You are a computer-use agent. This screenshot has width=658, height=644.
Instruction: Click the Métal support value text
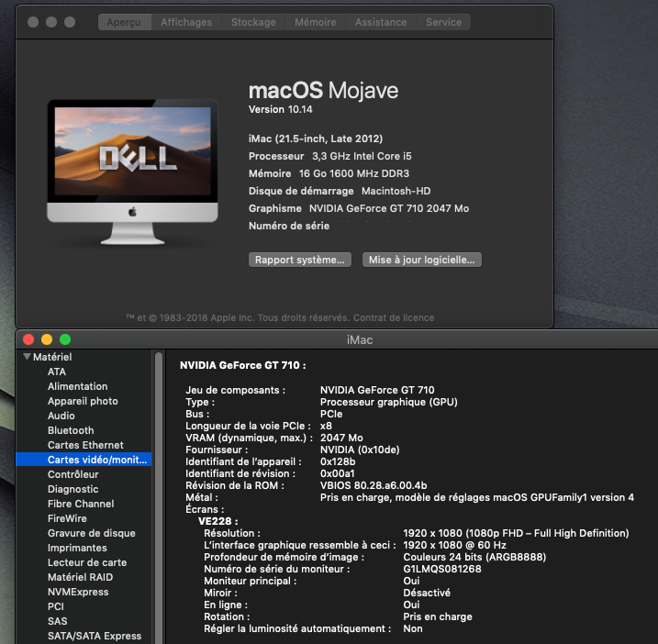tap(477, 497)
